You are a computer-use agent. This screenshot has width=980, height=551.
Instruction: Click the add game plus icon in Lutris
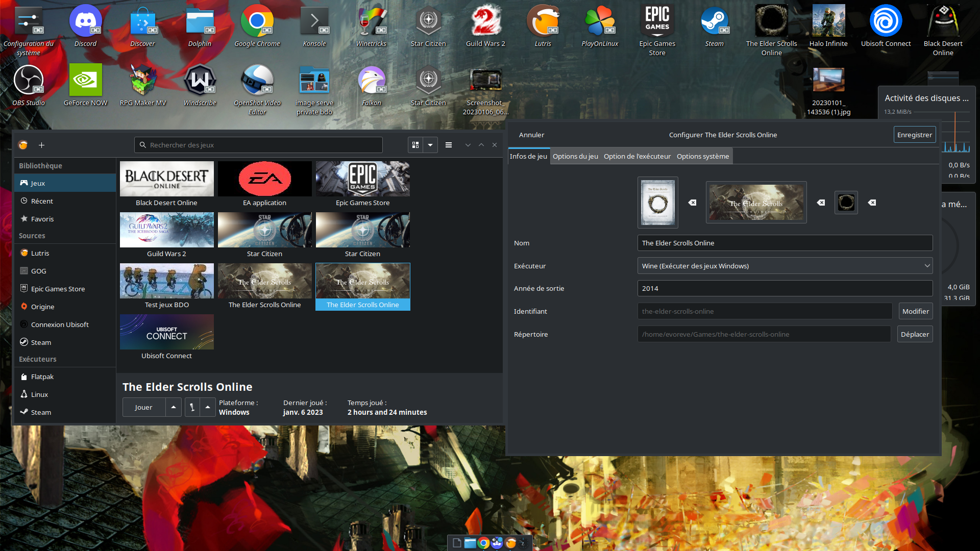(41, 145)
